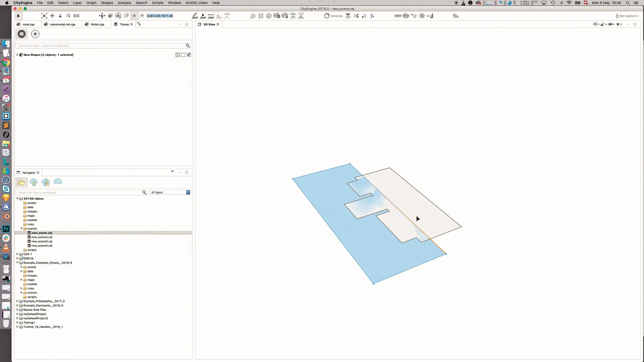
Task: Open the Viewshed eye analysis tool
Action: [422, 16]
